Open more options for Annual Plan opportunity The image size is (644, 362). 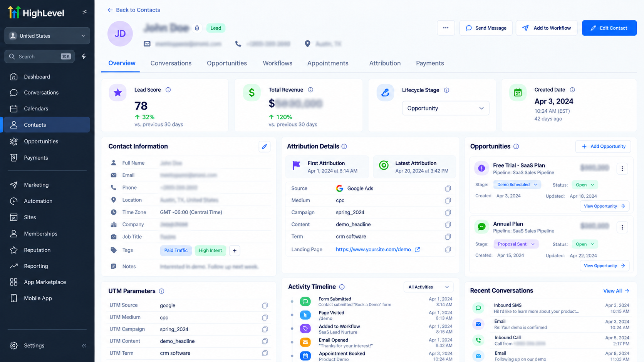pyautogui.click(x=622, y=227)
